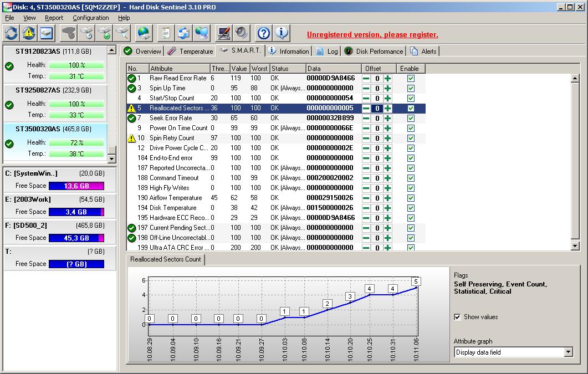Click green minus for Raw Read Error Rate offset
588x374 pixels.
(x=366, y=78)
